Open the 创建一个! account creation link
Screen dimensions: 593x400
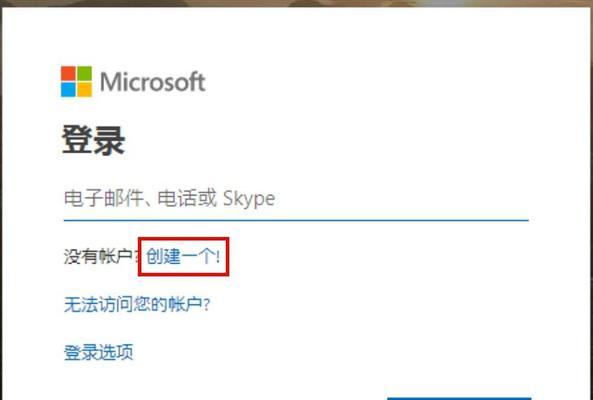183,257
